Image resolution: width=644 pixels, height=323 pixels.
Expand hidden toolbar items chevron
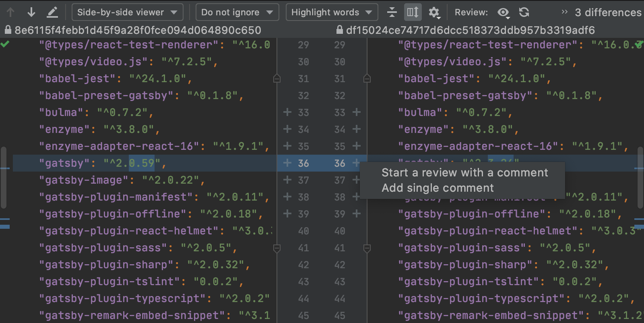tap(564, 12)
